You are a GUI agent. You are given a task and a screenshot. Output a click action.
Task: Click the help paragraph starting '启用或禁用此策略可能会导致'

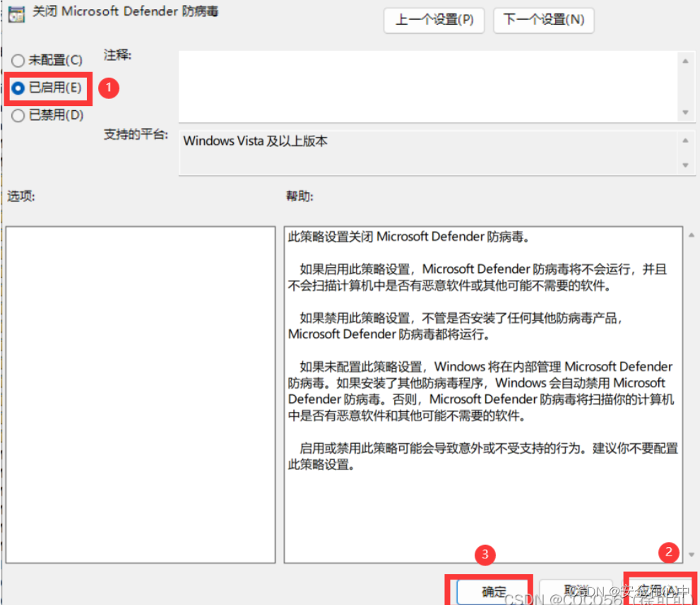coord(483,456)
